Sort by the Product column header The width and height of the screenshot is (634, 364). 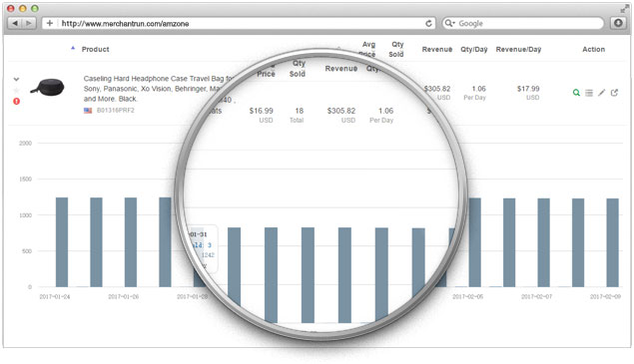click(96, 49)
